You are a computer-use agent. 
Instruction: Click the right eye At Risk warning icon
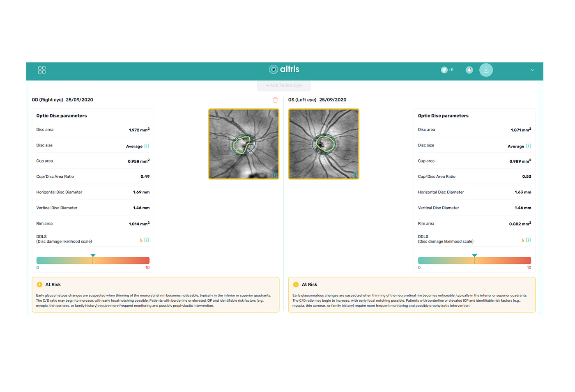coord(40,284)
